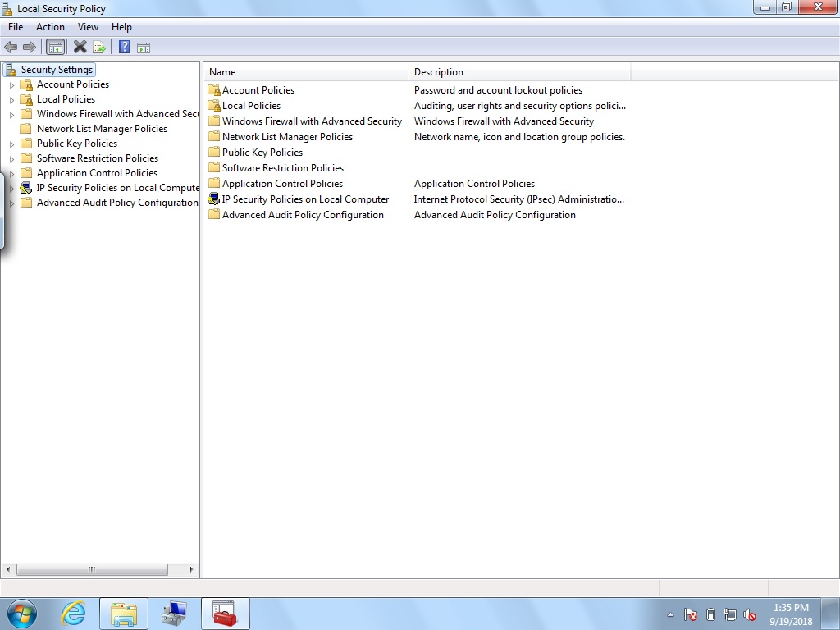Select Windows Firewall with Advanced Security item
This screenshot has width=840, height=630.
pyautogui.click(x=312, y=121)
